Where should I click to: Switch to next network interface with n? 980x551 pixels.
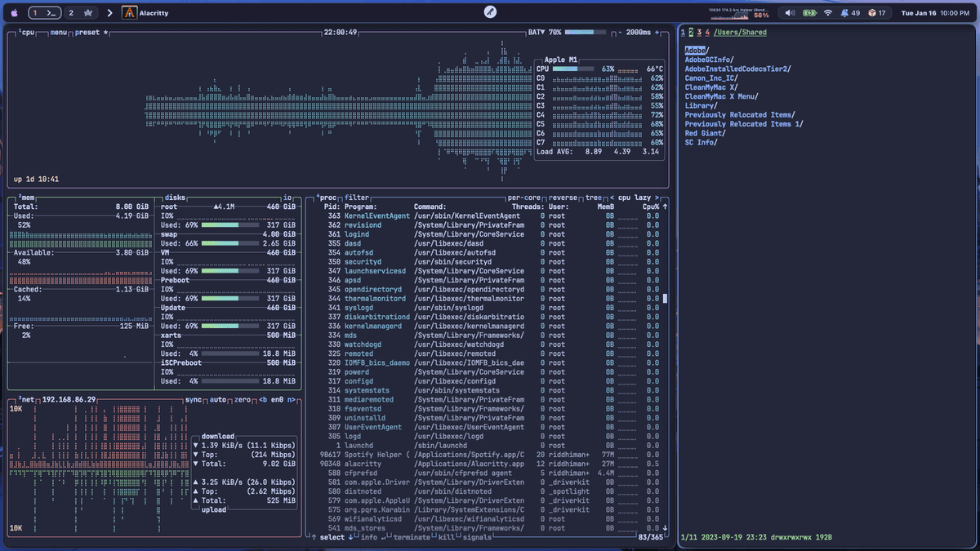click(x=290, y=400)
